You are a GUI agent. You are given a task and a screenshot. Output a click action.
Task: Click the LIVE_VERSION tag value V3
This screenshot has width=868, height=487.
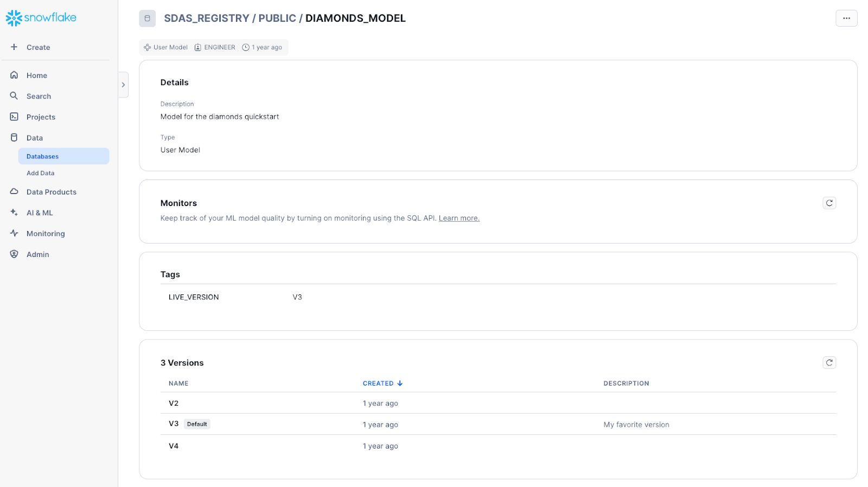[x=297, y=297]
